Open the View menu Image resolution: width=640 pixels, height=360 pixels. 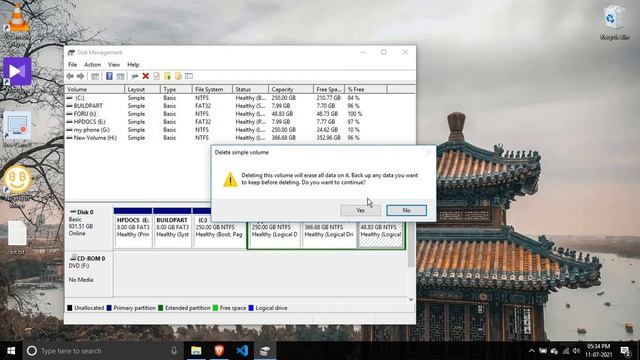pos(114,64)
